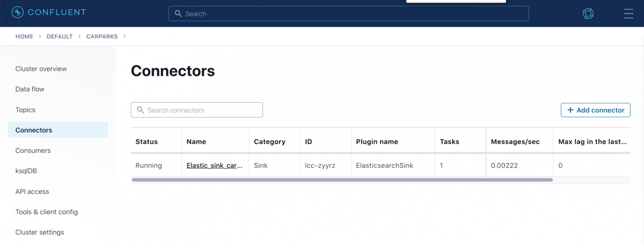644x245 pixels.
Task: Navigate to Consumers
Action: (x=33, y=150)
